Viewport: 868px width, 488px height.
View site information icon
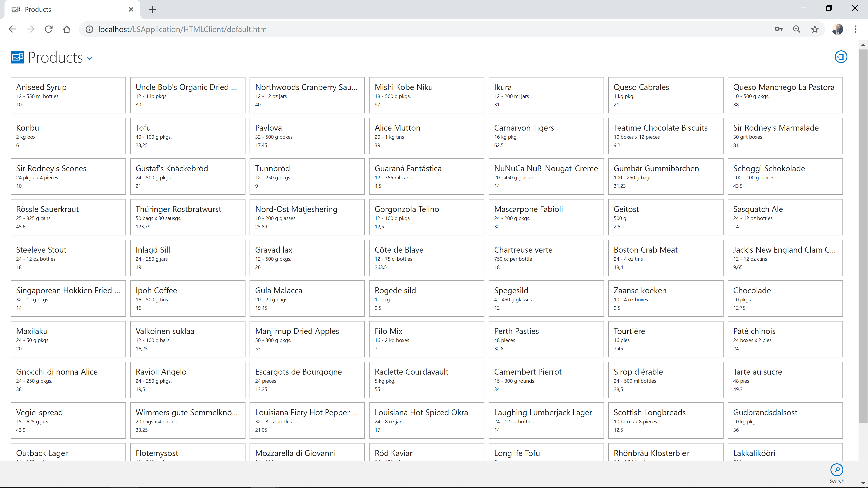89,29
